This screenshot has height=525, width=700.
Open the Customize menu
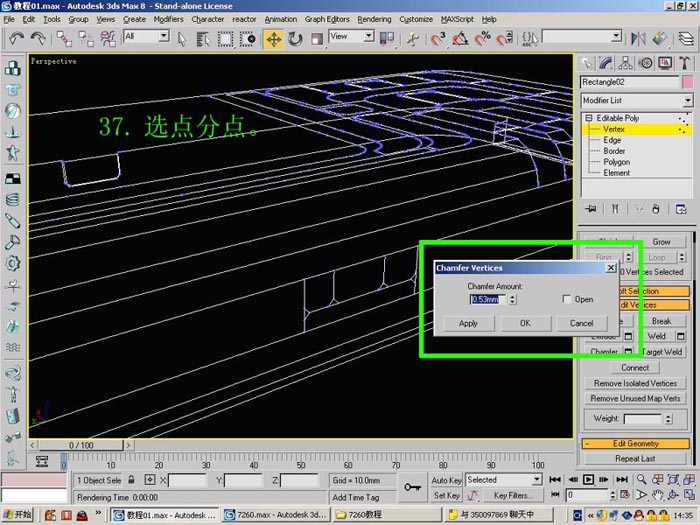coord(416,19)
